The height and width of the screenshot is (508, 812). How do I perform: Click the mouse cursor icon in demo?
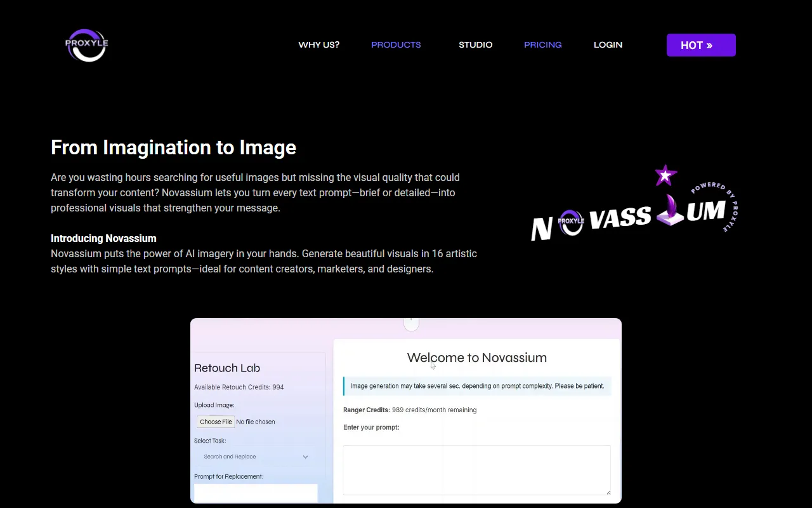click(x=433, y=366)
